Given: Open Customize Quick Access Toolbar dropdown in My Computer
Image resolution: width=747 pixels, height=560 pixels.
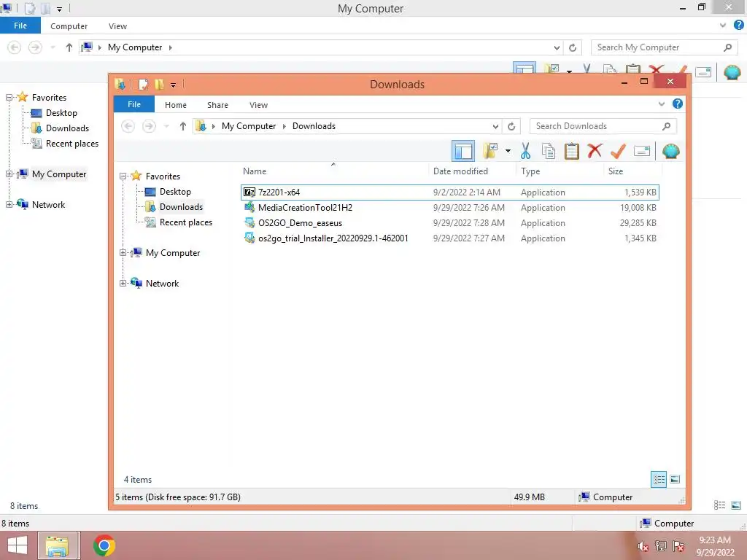Looking at the screenshot, I should coord(59,9).
